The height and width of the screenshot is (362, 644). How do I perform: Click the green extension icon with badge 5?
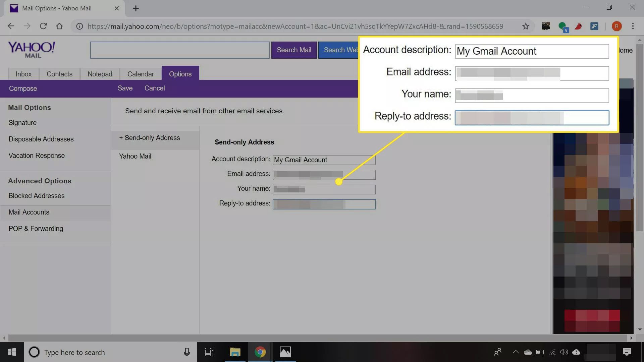pos(563,26)
